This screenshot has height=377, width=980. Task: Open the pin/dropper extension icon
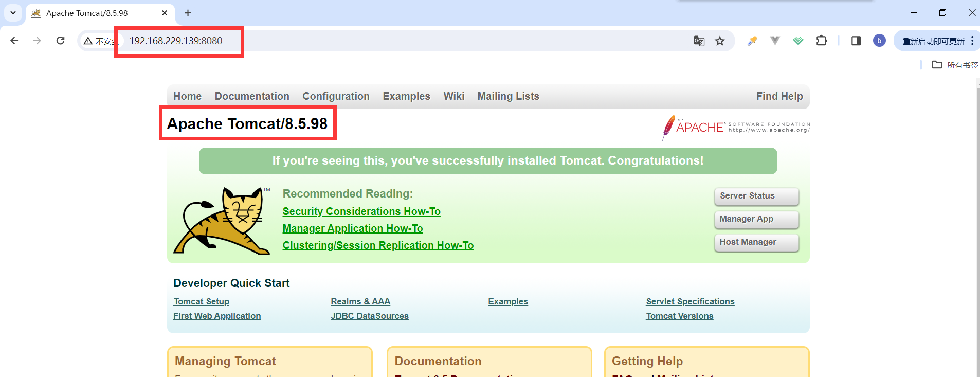(752, 41)
